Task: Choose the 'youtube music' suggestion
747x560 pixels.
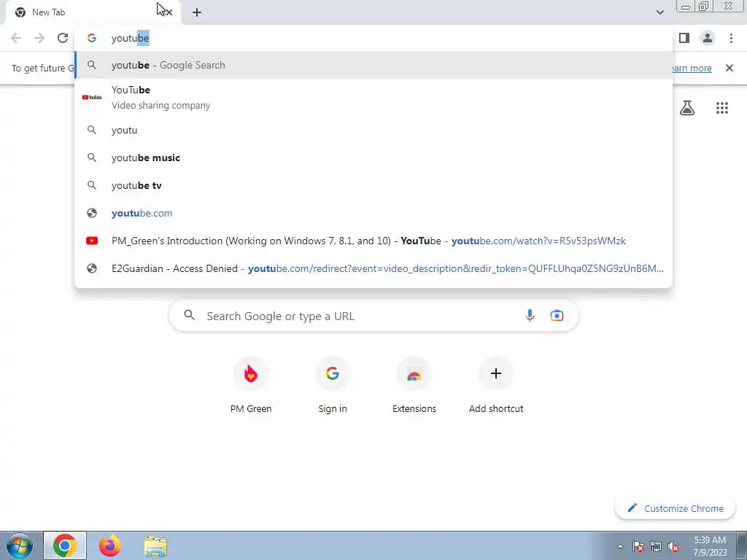Action: pyautogui.click(x=373, y=157)
